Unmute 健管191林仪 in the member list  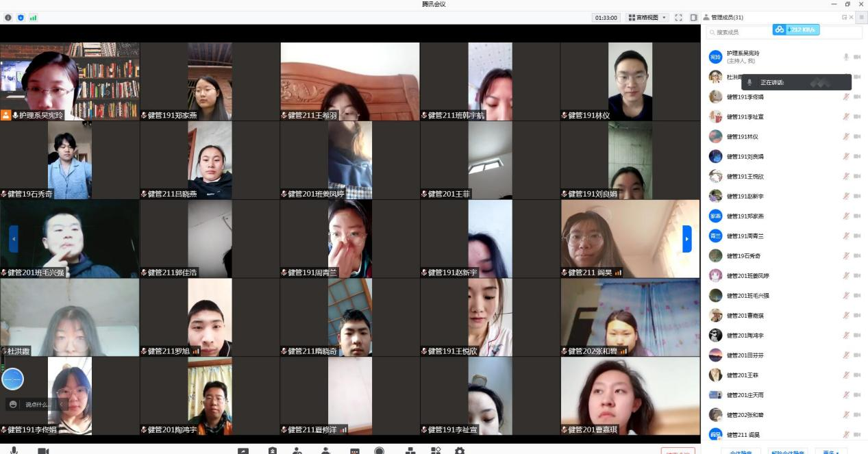pyautogui.click(x=846, y=136)
